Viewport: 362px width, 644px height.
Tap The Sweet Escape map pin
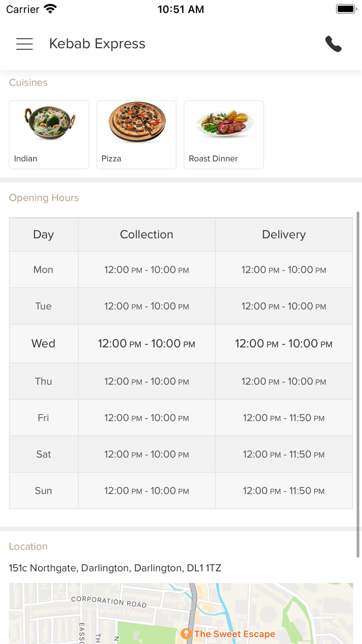186,634
